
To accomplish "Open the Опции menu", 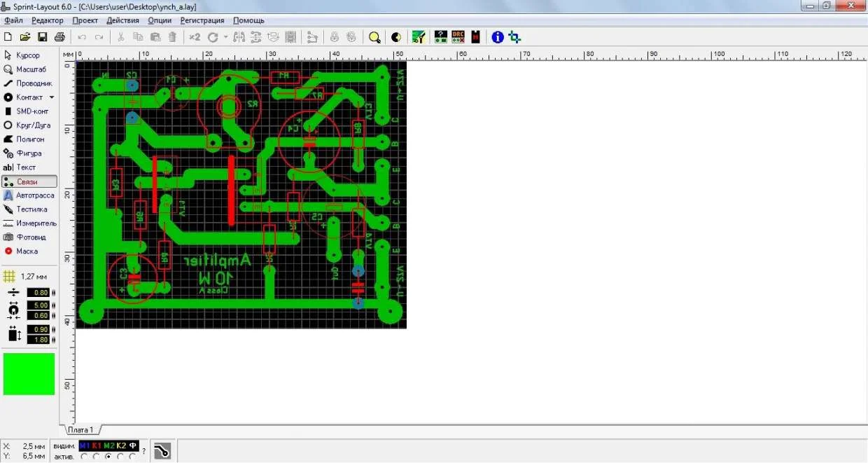I will click(x=160, y=20).
